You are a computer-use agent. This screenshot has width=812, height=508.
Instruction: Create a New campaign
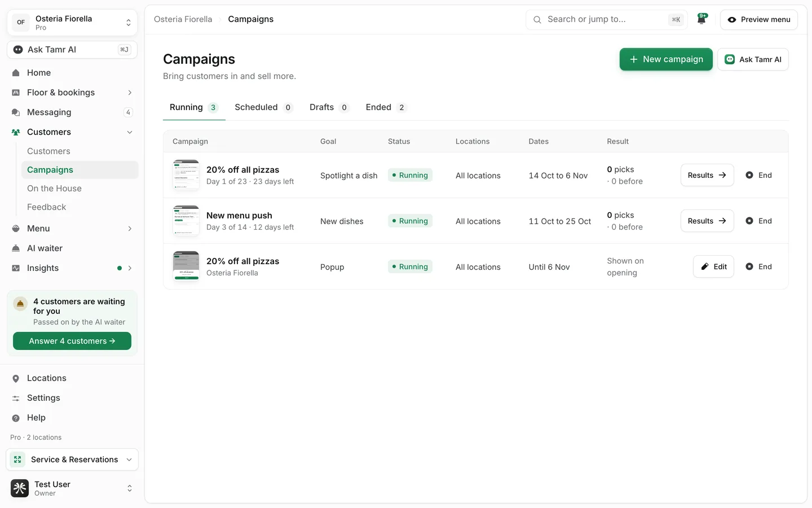point(666,59)
